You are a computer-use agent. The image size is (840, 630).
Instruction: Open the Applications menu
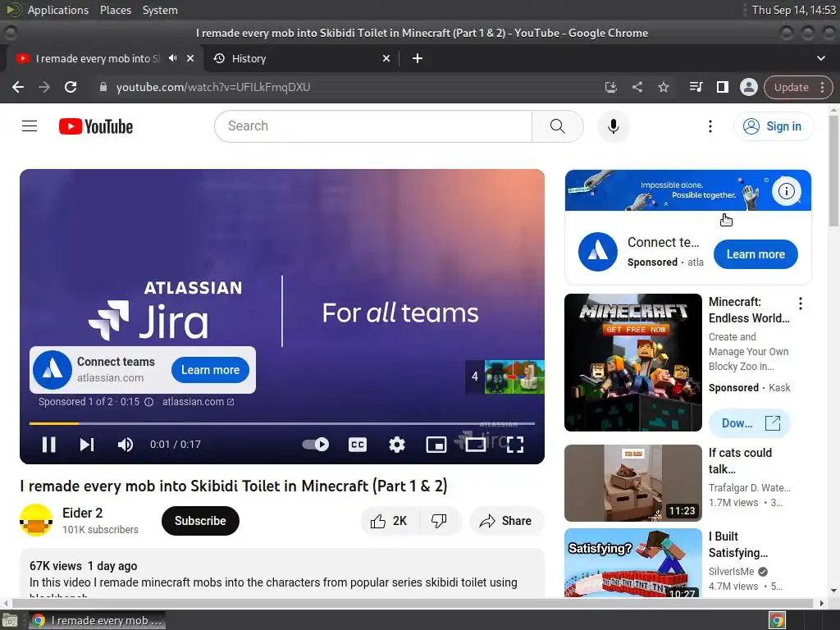coord(58,10)
